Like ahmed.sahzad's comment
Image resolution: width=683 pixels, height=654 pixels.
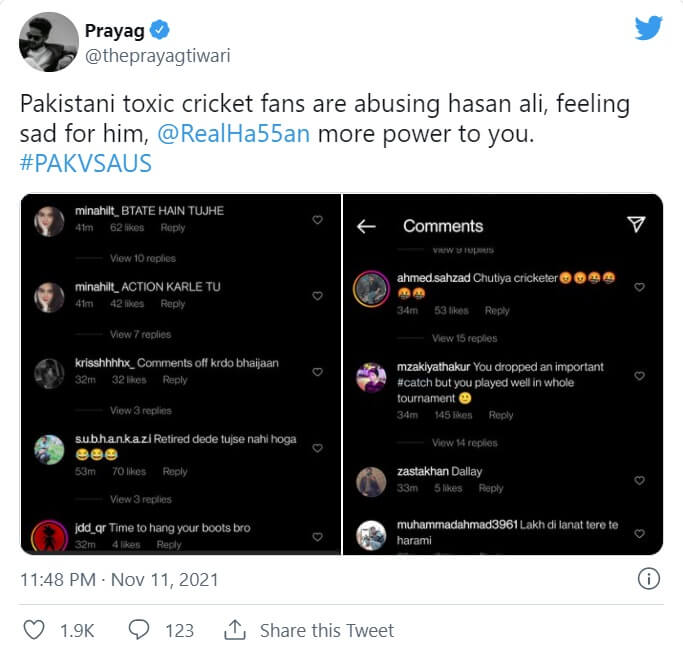coord(640,286)
